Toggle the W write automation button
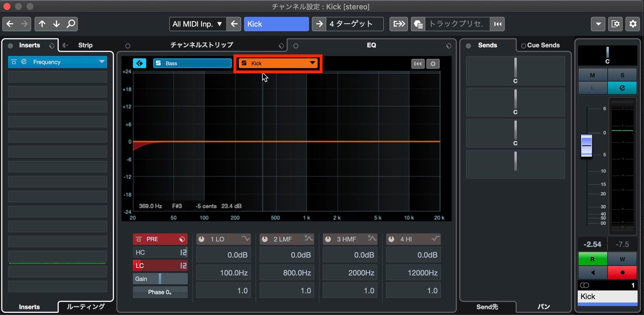The image size is (644, 315). 622,259
